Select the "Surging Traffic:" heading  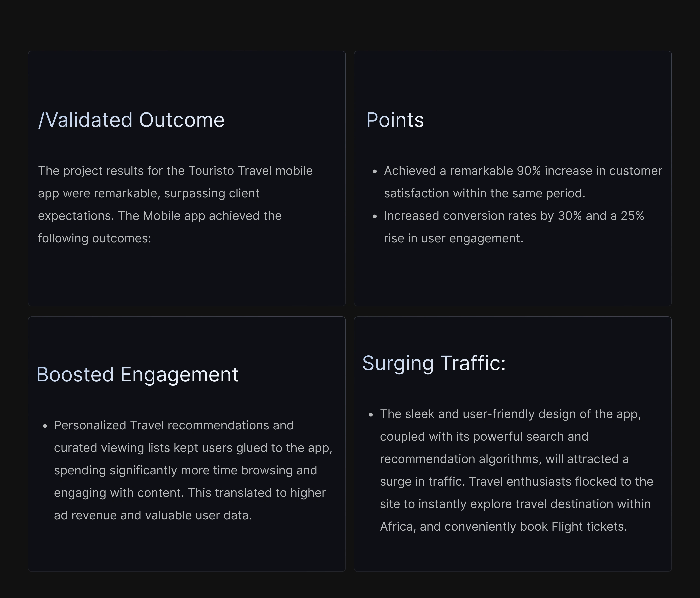pos(434,363)
